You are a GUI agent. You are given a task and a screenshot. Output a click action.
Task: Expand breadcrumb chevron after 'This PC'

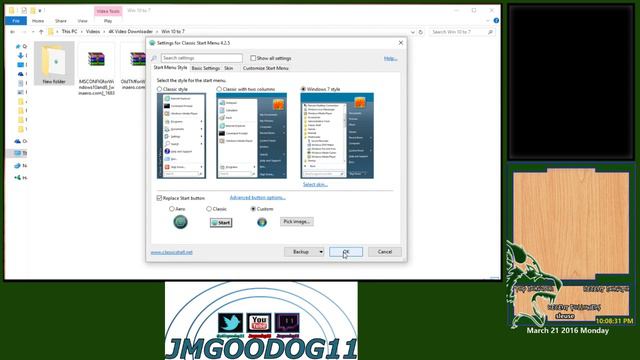pos(82,31)
